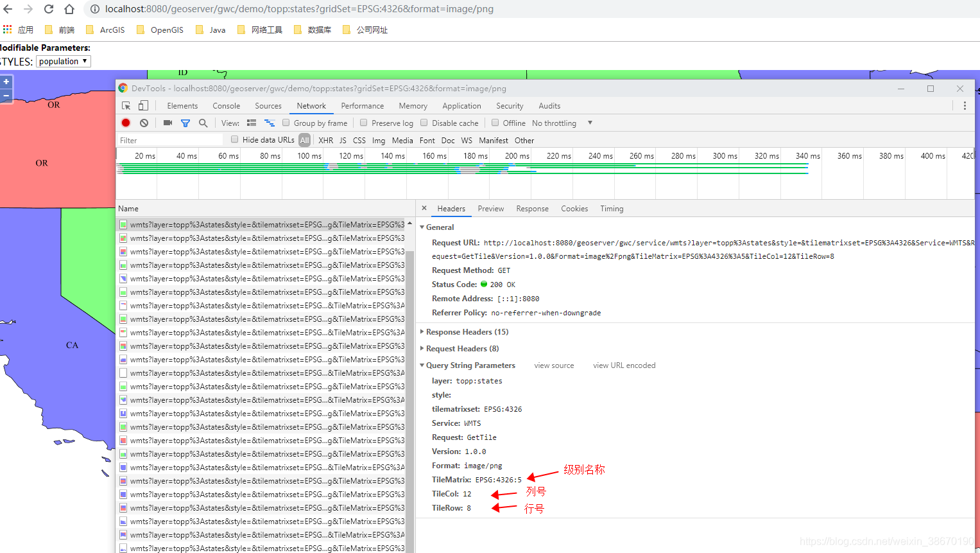Toggle the device toolbar icon

(143, 106)
